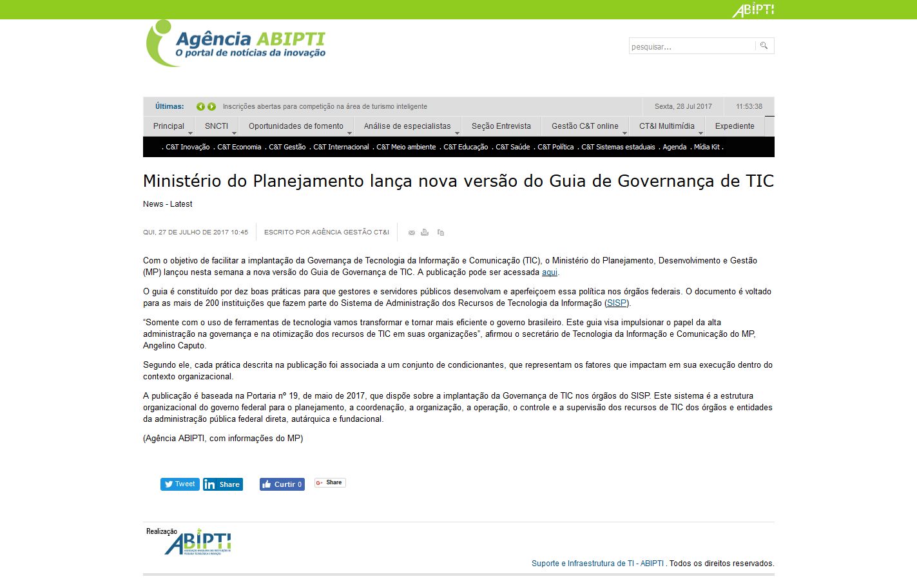This screenshot has height=588, width=917.
Task: Open the Seção Entrevista menu item
Action: 501,126
